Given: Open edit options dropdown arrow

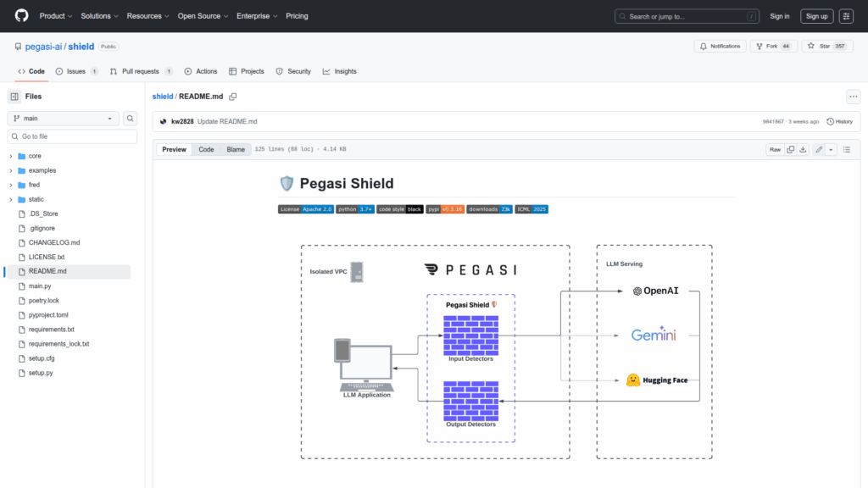Looking at the screenshot, I should [831, 149].
